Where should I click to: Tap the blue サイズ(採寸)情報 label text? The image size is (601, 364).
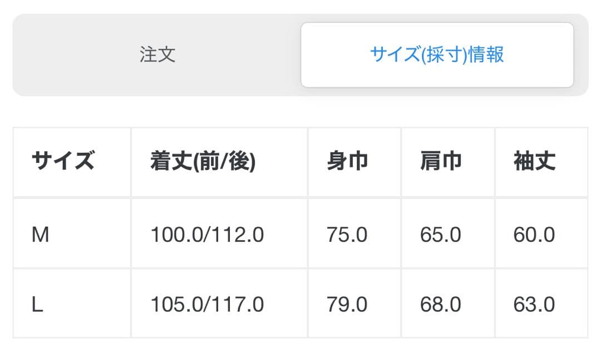click(437, 55)
